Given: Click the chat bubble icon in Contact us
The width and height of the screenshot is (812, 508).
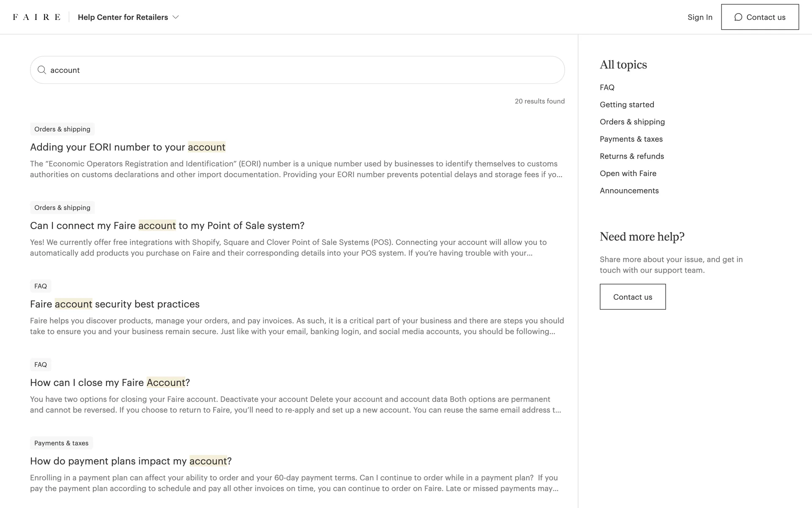Looking at the screenshot, I should (x=738, y=17).
